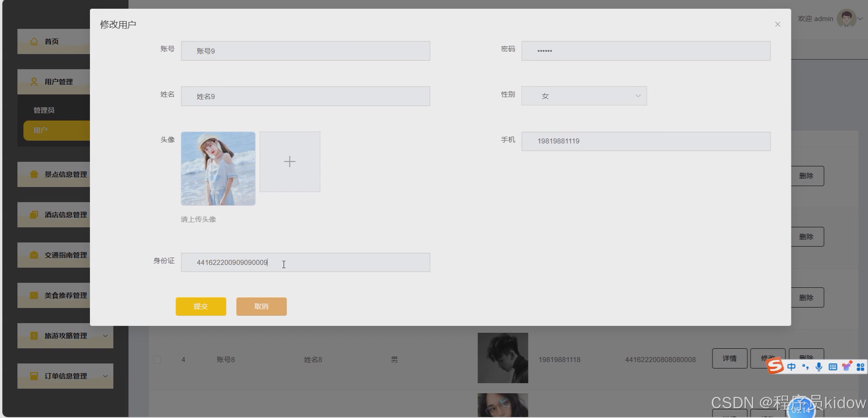868x418 pixels.
Task: Click 详情 for row 账号8
Action: click(x=729, y=358)
